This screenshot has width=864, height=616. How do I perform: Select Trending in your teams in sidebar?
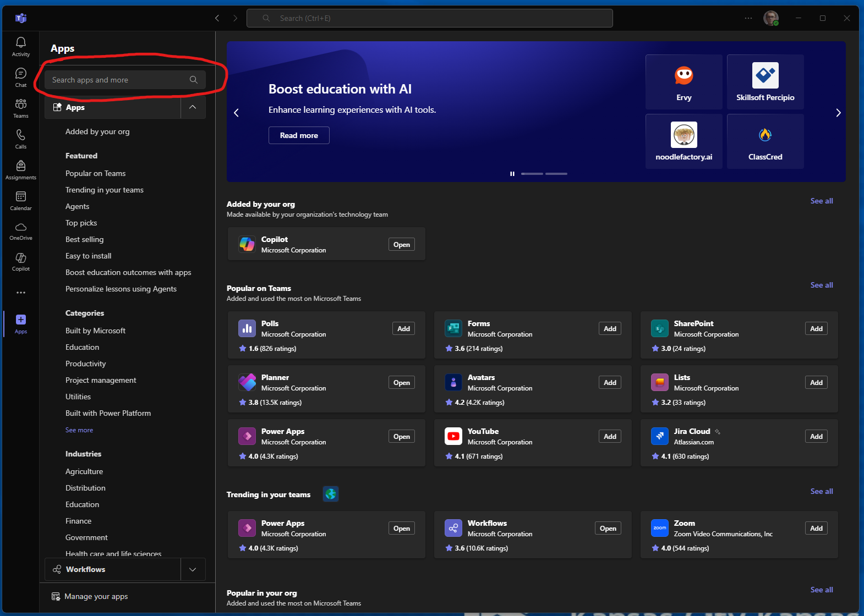pyautogui.click(x=105, y=190)
